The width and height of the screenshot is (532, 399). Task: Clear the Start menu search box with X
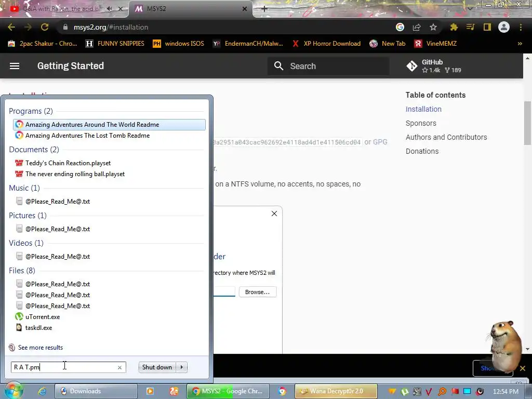[x=119, y=367]
